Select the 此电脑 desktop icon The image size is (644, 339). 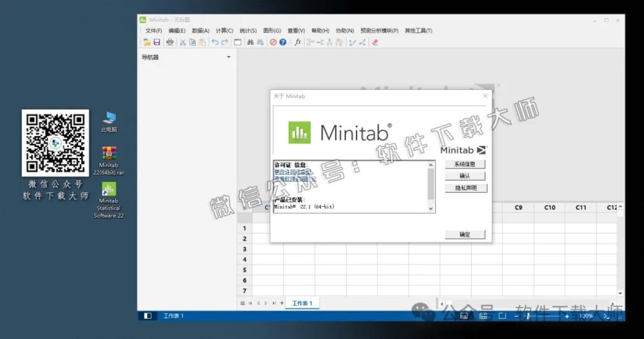pos(109,122)
